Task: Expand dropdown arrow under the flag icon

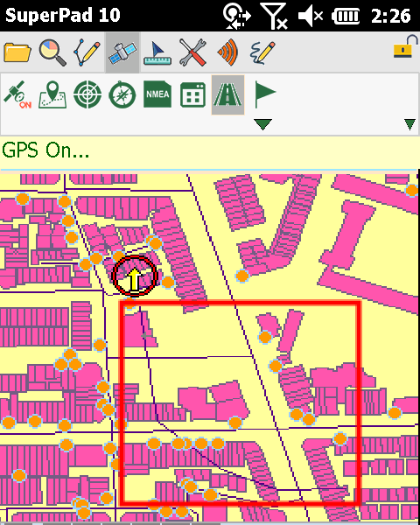Action: coord(262,124)
